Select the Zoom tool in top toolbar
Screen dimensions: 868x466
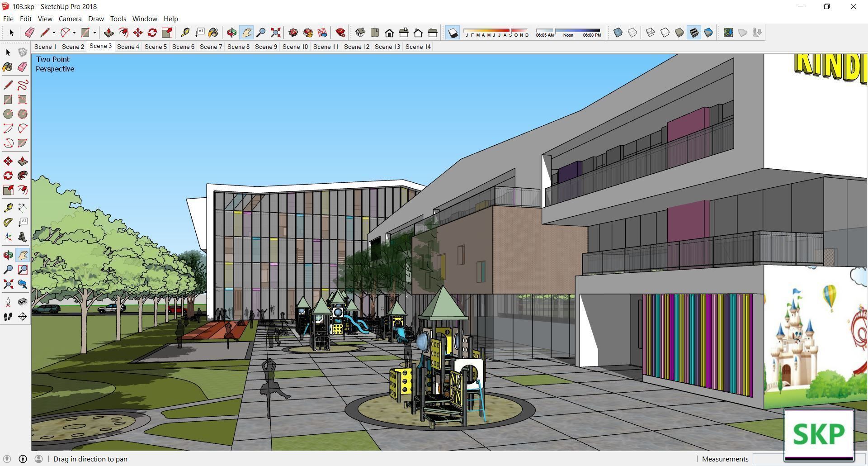[261, 33]
